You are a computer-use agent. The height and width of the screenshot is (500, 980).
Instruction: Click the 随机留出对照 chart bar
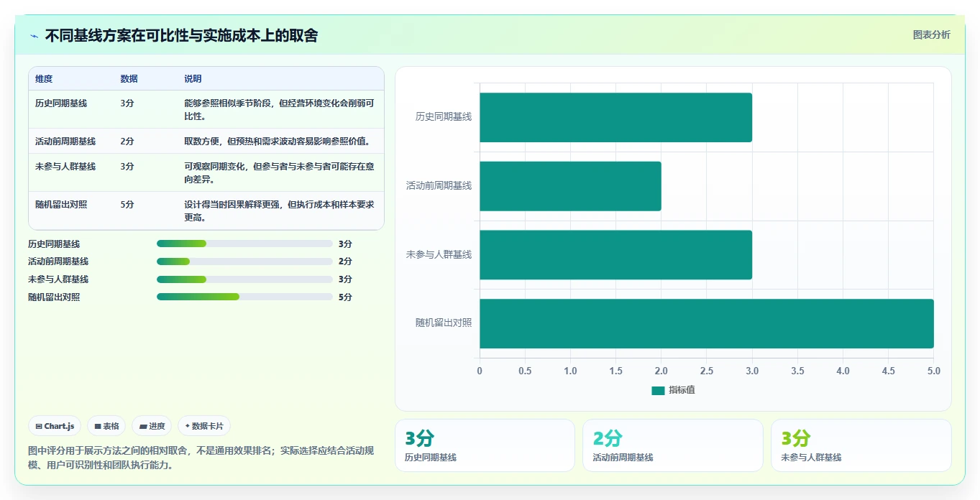point(707,323)
